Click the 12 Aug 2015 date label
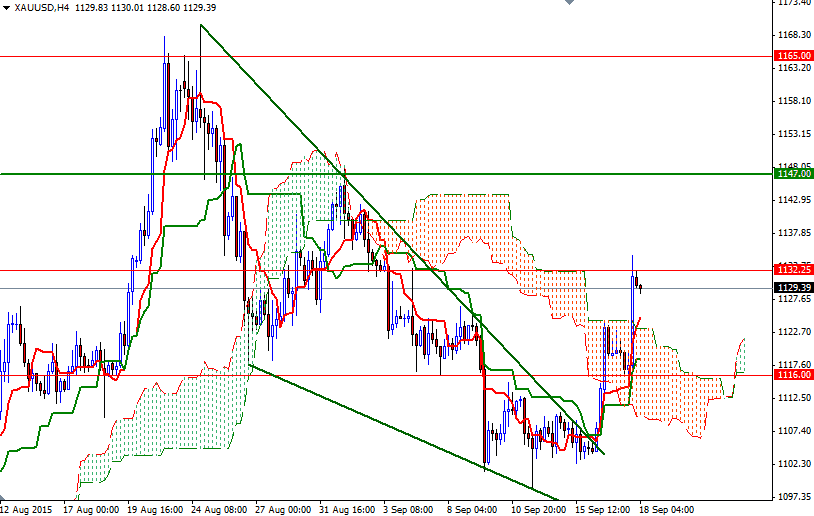The height and width of the screenshot is (516, 814). (x=30, y=508)
